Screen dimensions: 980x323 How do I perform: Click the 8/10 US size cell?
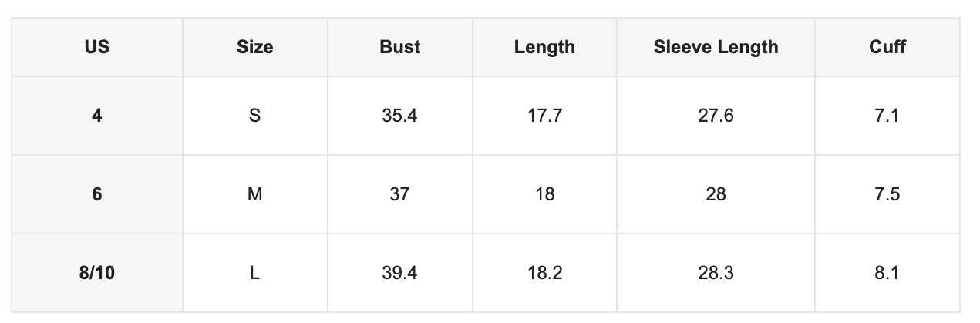97,273
